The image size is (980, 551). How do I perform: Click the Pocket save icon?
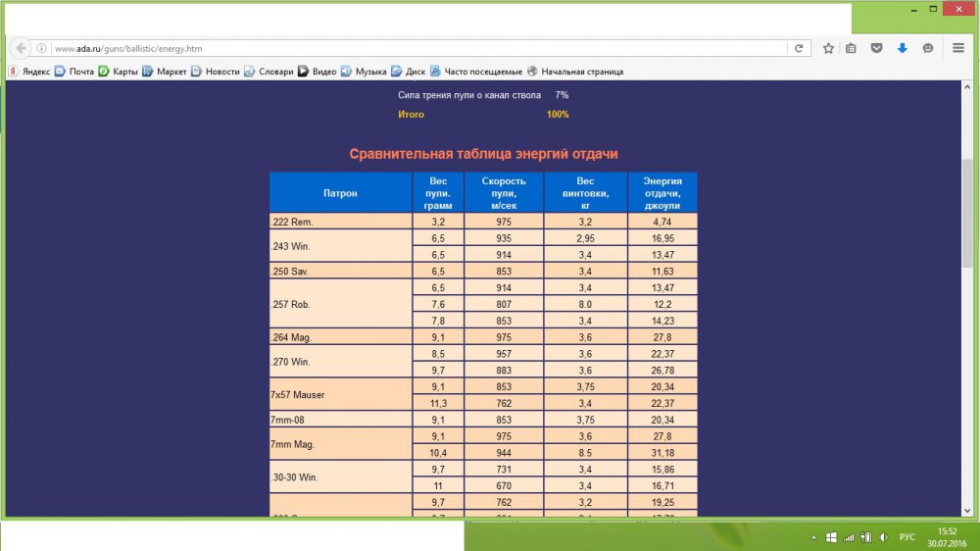click(877, 48)
